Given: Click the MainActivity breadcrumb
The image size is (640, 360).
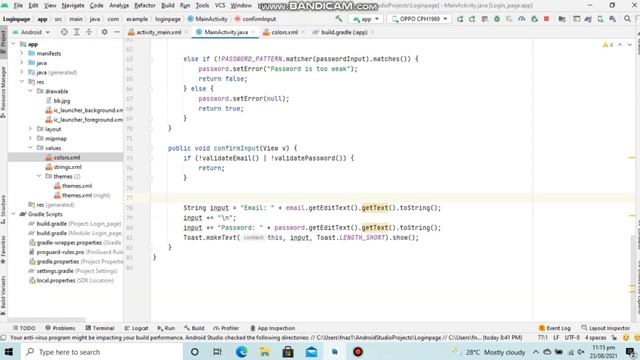Looking at the screenshot, I should [207, 19].
